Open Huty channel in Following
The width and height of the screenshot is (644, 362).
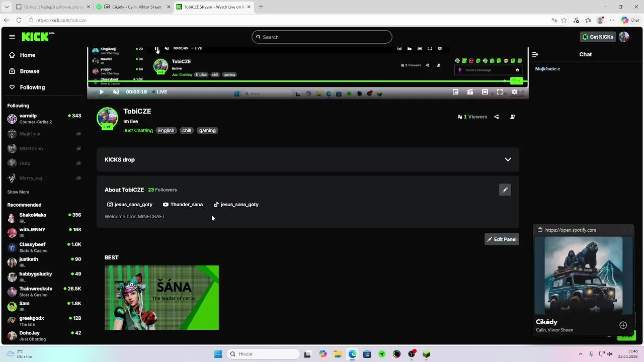click(44, 163)
